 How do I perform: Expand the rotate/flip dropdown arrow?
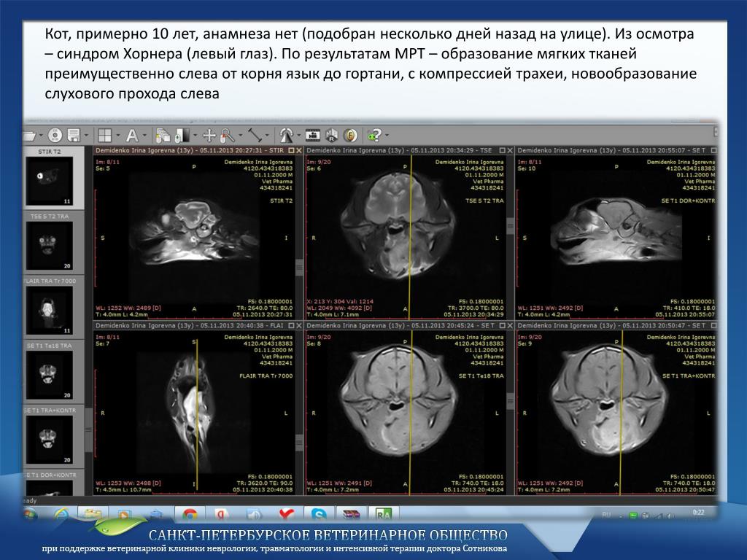click(298, 136)
